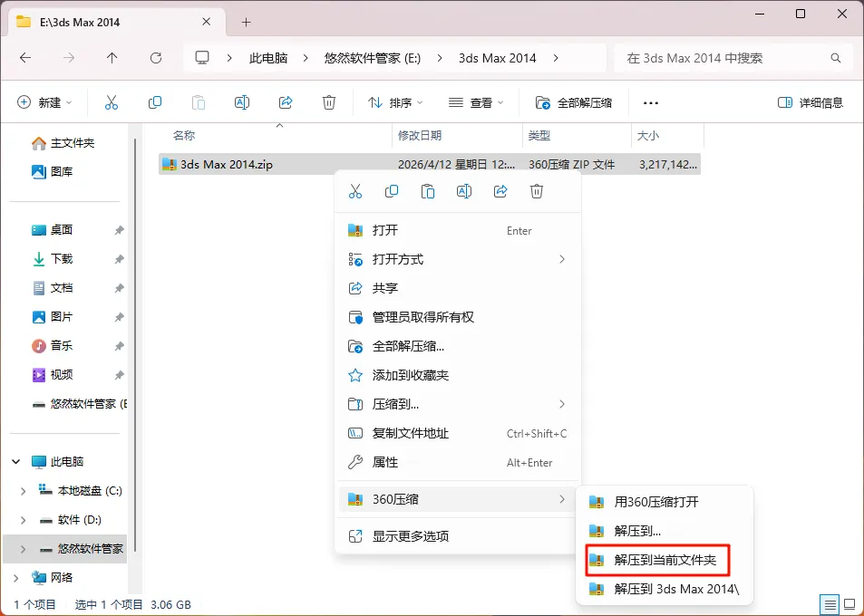Open a new tab with plus button
The width and height of the screenshot is (864, 616).
click(x=247, y=22)
